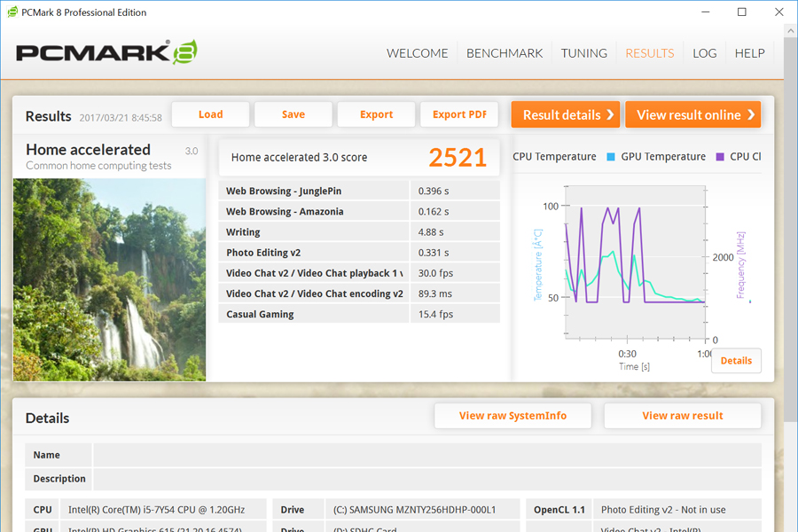This screenshot has width=798, height=532.
Task: Click the Intel Core i5-7Y54 CPU entry
Action: (x=157, y=510)
